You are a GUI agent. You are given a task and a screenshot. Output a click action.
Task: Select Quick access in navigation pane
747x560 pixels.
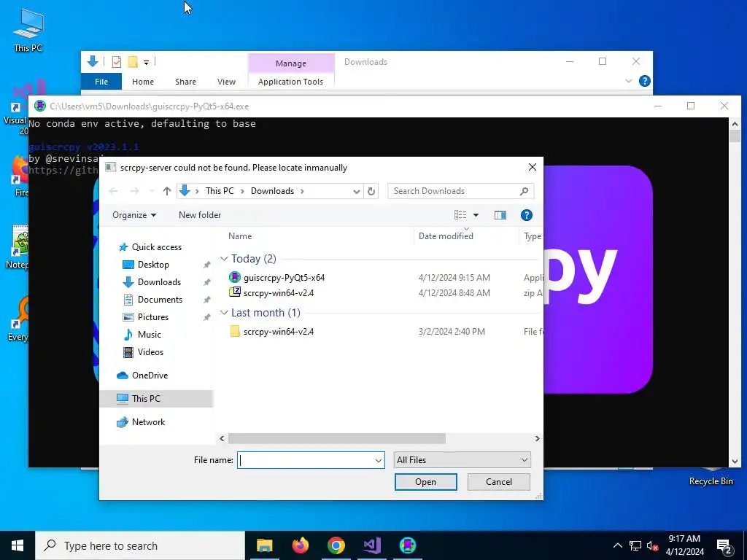156,246
